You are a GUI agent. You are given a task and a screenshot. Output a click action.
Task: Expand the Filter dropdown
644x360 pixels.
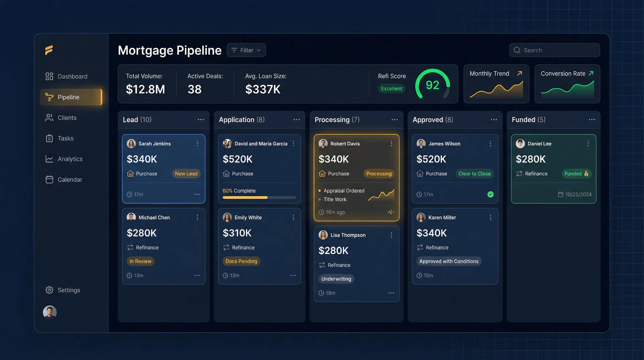[x=246, y=50]
